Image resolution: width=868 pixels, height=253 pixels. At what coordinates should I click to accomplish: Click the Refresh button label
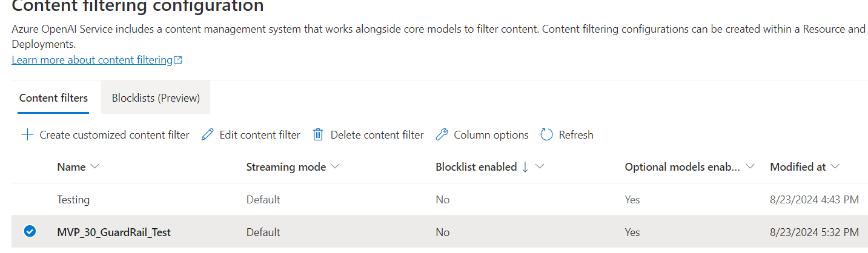tap(576, 135)
